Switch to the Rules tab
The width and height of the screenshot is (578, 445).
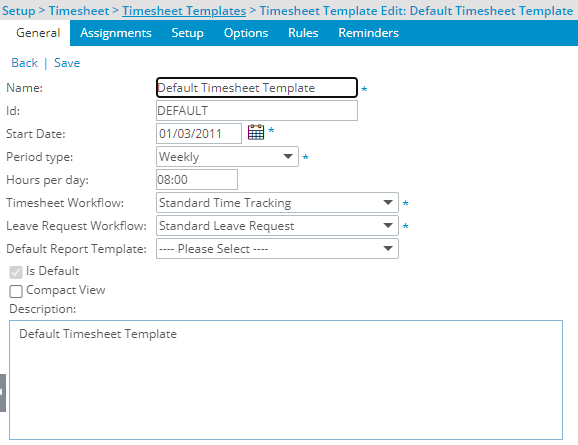tap(303, 33)
